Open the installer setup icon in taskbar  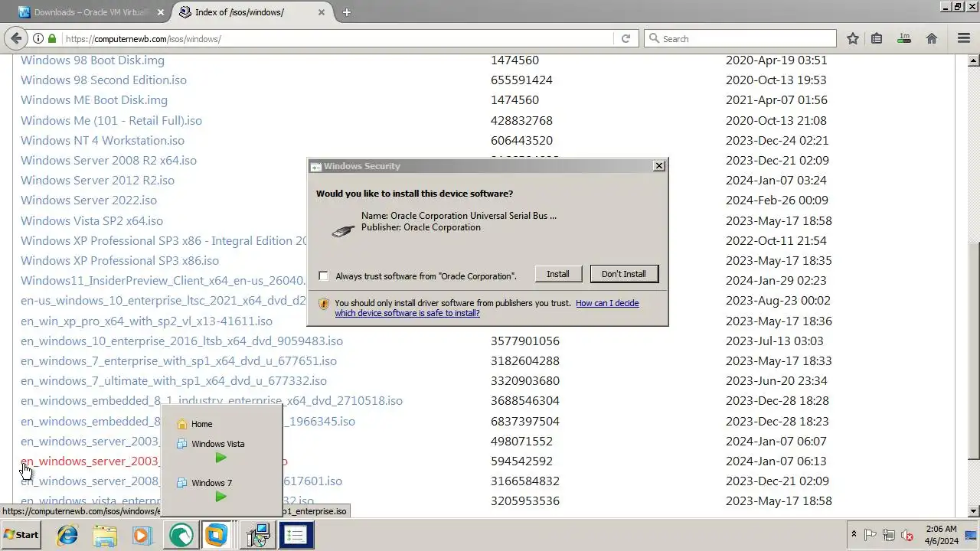[259, 535]
